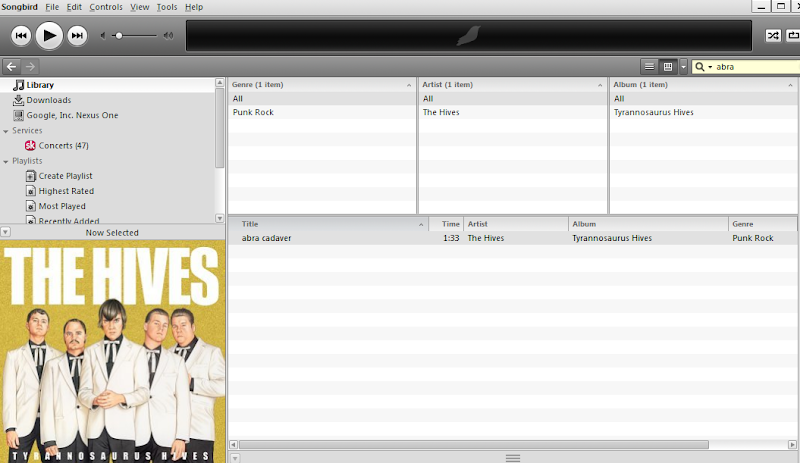800x463 pixels.
Task: Toggle repeat mode
Action: [x=793, y=36]
